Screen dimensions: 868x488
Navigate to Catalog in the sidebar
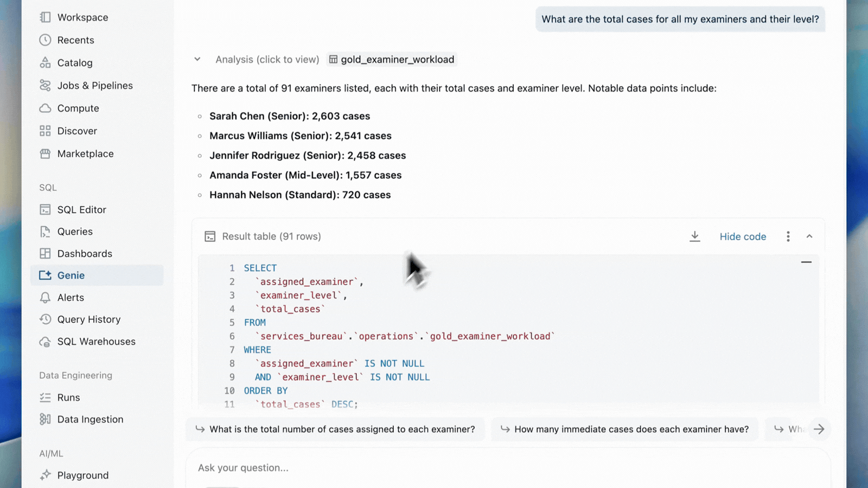point(74,62)
